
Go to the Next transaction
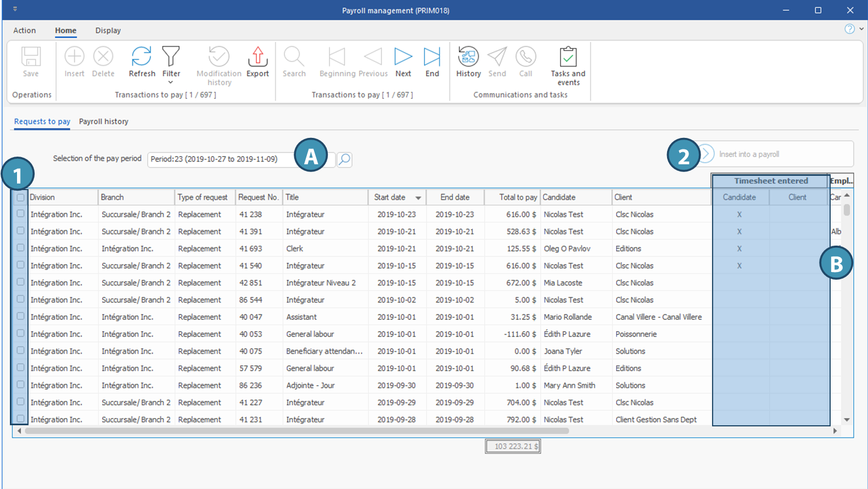coord(403,57)
